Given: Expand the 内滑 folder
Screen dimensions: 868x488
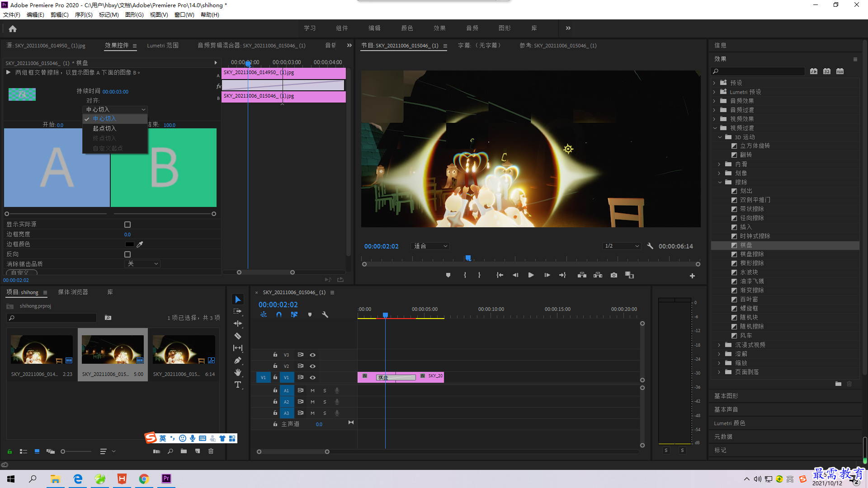Looking at the screenshot, I should coord(720,164).
